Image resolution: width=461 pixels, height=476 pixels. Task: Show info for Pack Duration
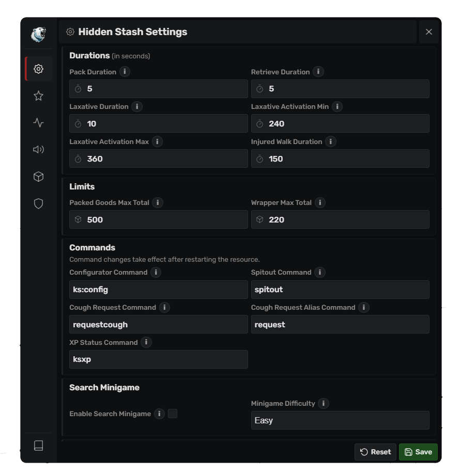click(x=125, y=72)
